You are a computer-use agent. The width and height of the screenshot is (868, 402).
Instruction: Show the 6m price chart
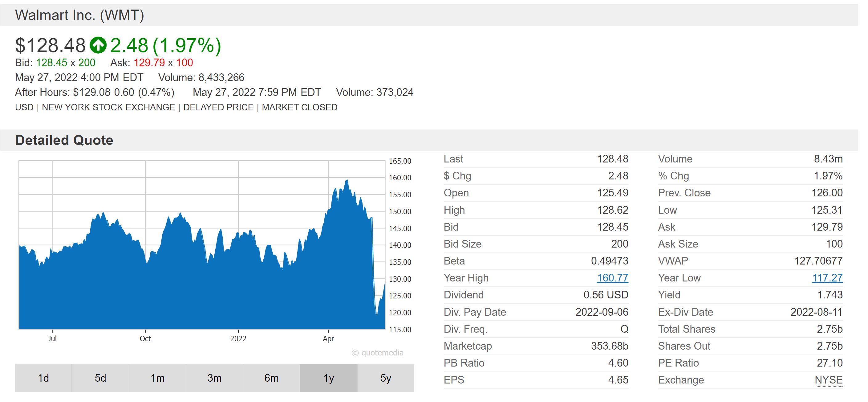271,378
